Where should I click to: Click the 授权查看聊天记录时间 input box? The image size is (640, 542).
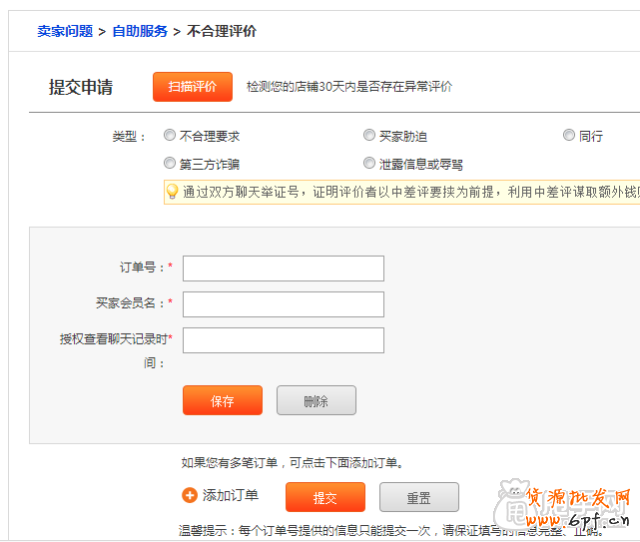point(283,340)
